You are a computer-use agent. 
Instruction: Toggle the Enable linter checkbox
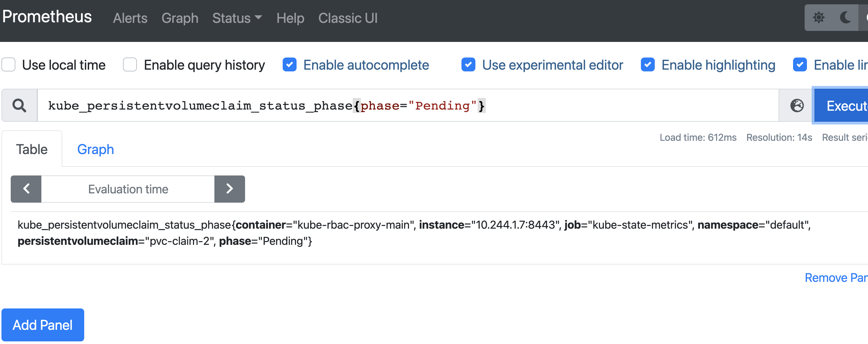click(x=800, y=65)
